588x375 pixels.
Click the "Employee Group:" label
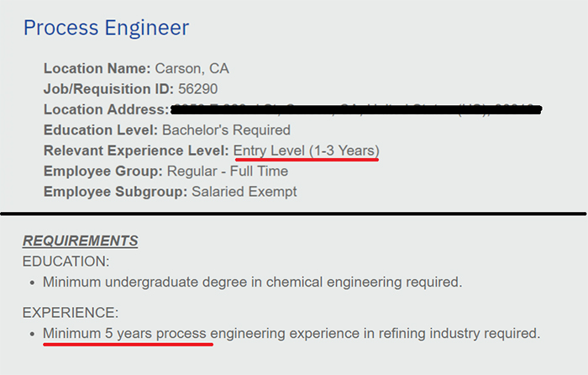coord(103,171)
